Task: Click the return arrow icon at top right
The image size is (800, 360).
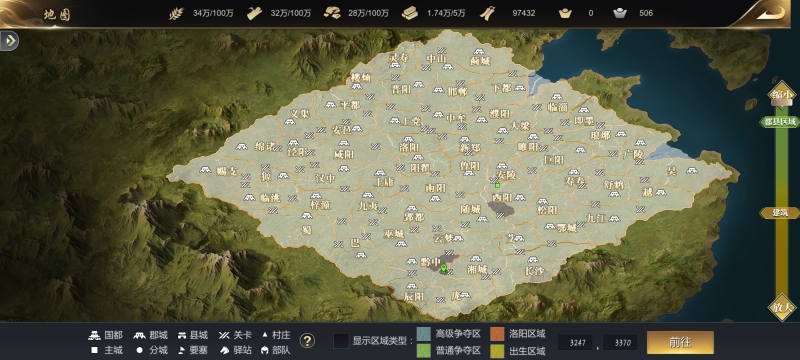Action: click(770, 13)
